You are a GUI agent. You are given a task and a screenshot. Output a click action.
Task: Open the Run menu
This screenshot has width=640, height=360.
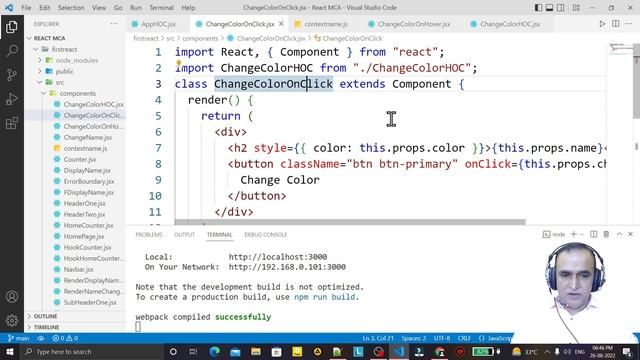click(x=136, y=8)
